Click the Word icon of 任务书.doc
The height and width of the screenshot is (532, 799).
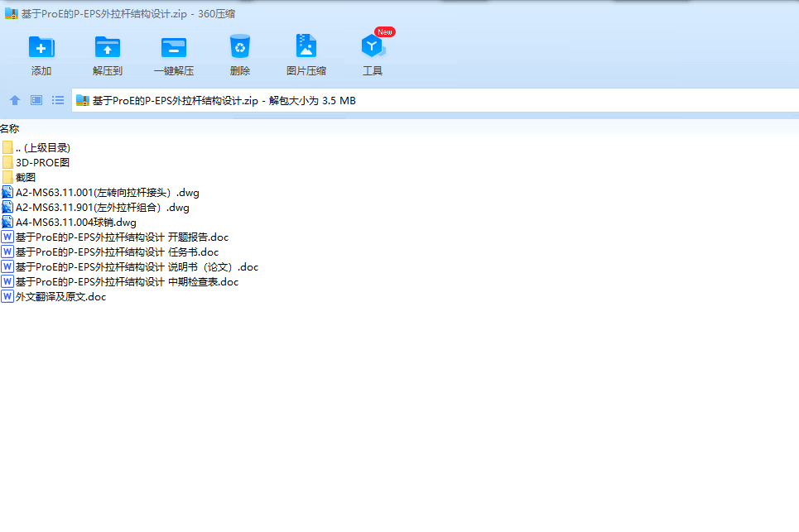tap(7, 252)
